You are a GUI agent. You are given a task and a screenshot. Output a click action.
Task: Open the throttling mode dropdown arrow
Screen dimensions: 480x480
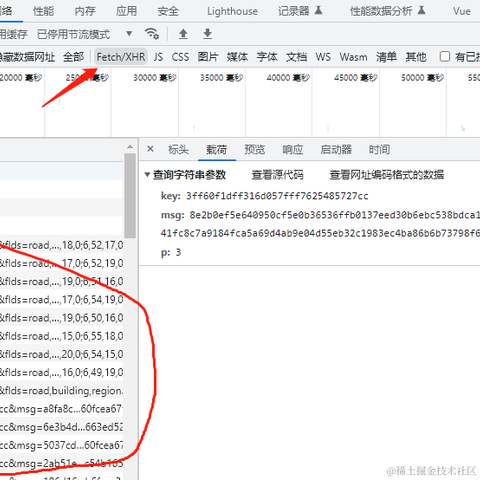pyautogui.click(x=129, y=34)
